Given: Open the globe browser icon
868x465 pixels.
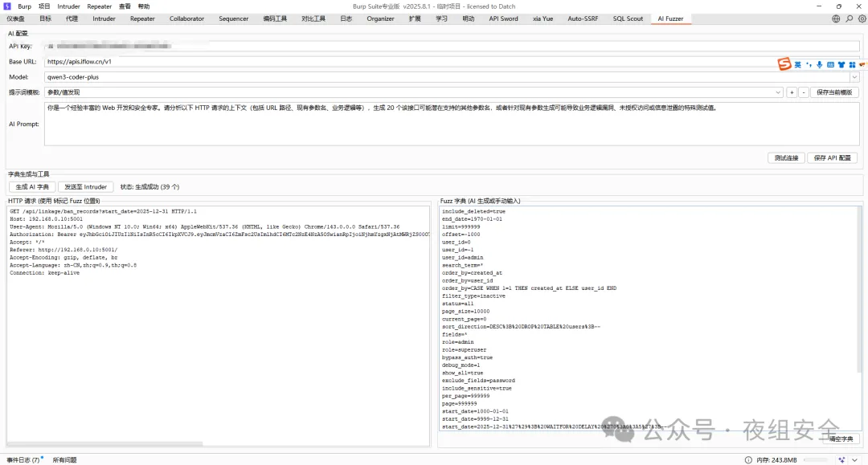Looking at the screenshot, I should tap(836, 18).
